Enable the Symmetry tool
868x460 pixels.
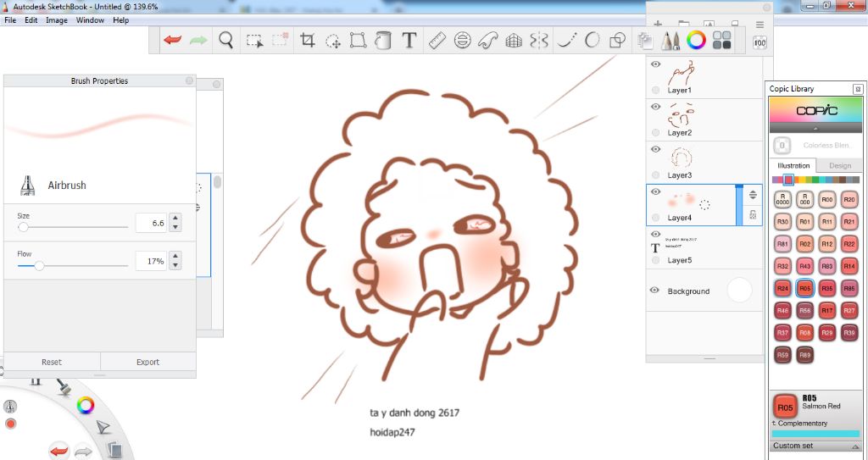538,41
